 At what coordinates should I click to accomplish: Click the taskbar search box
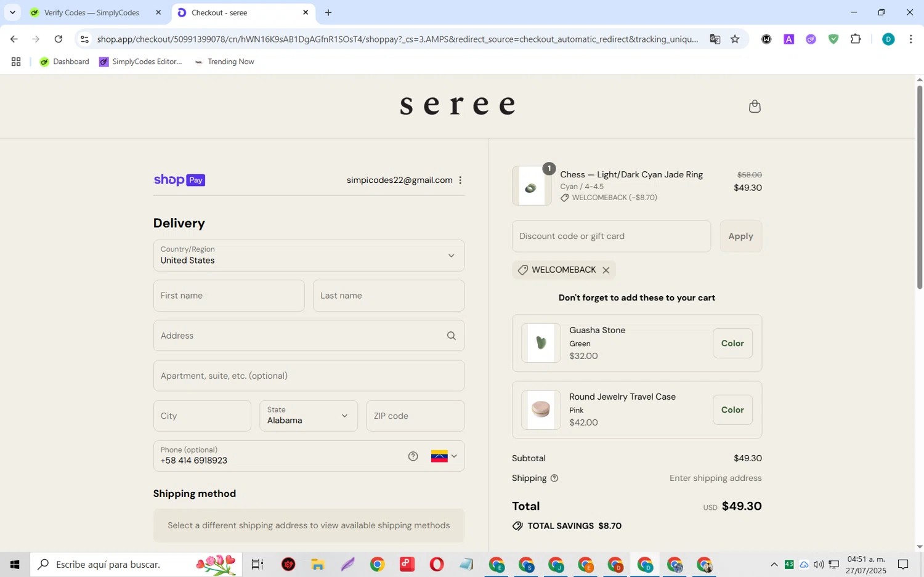click(136, 564)
